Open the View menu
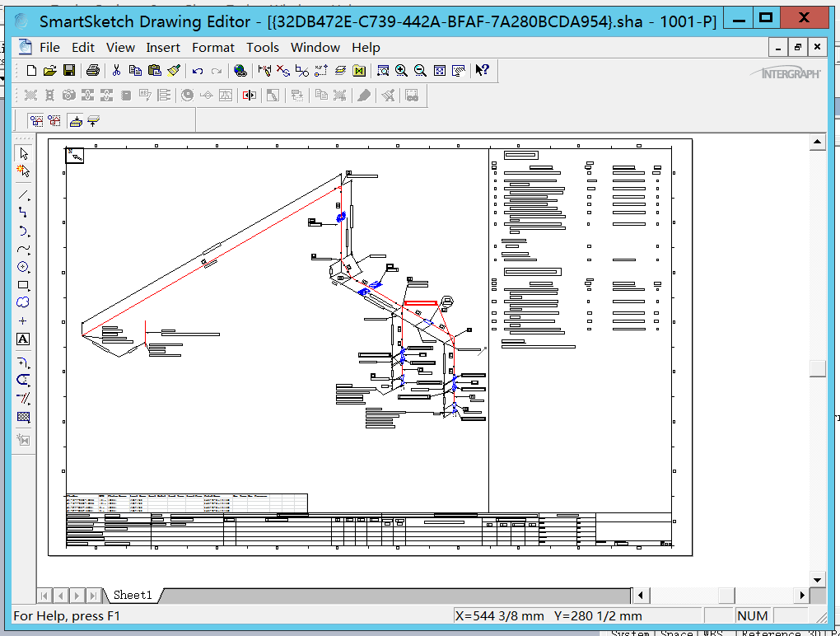Screen dimensions: 840x636 pyautogui.click(x=120, y=48)
